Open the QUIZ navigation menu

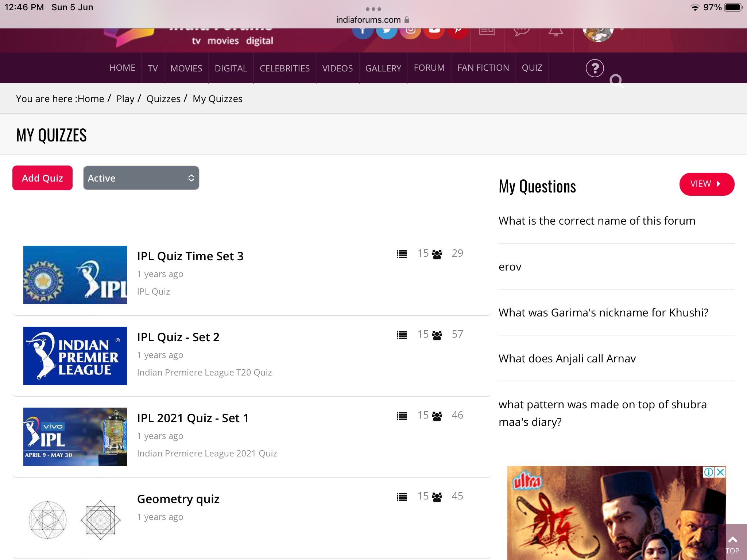532,68
